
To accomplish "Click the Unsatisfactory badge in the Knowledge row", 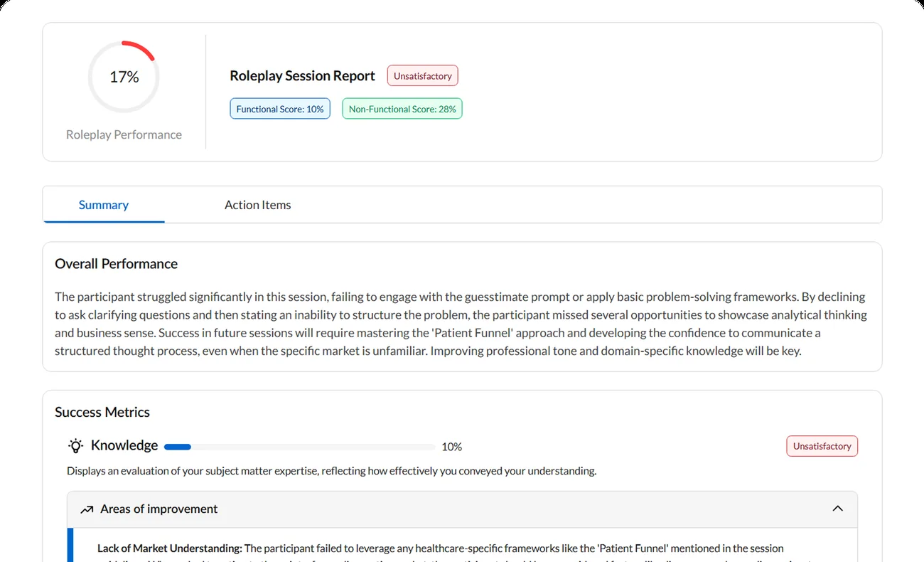I will click(x=822, y=446).
